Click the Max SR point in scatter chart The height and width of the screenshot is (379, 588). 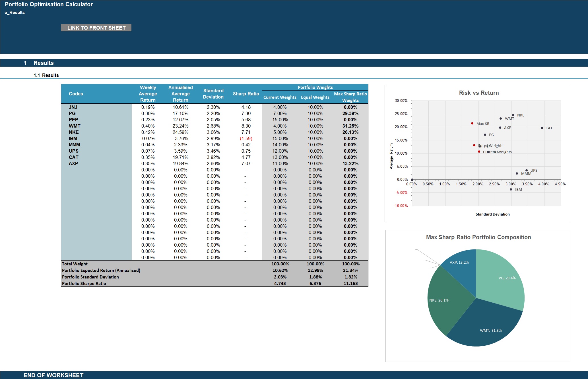pyautogui.click(x=472, y=123)
